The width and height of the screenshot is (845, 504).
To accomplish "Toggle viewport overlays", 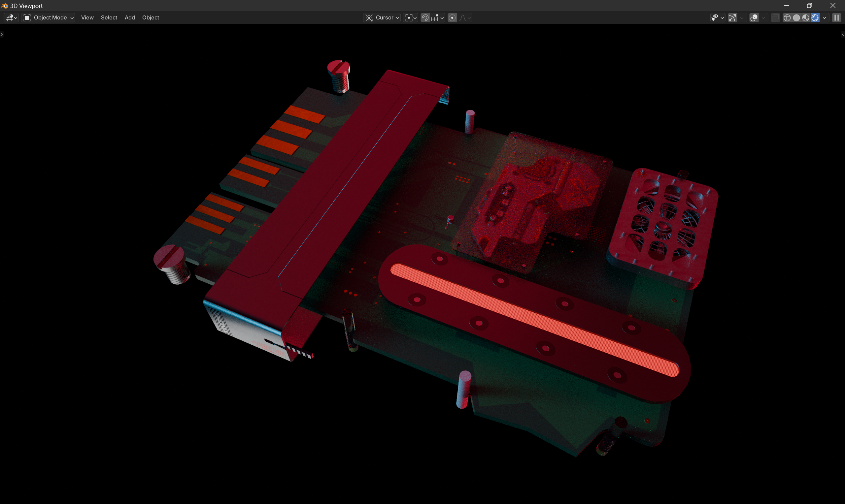I will click(x=754, y=18).
